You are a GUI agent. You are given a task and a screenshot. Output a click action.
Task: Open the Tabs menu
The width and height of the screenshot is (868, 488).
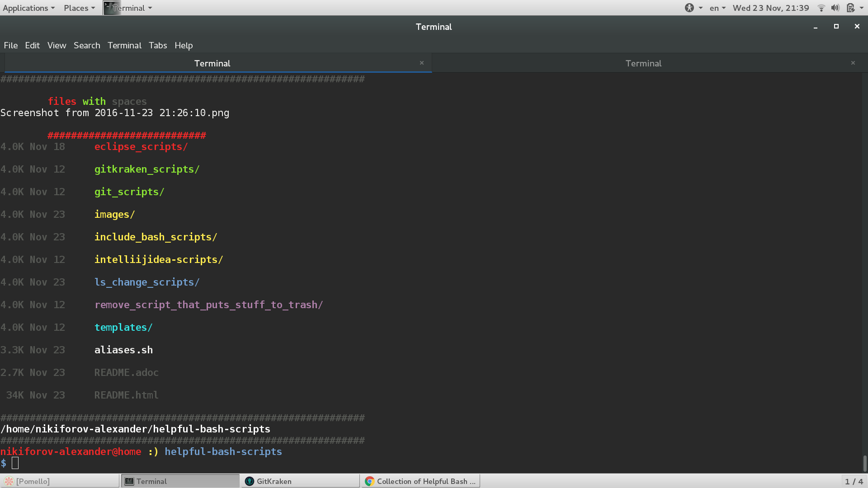pos(158,45)
